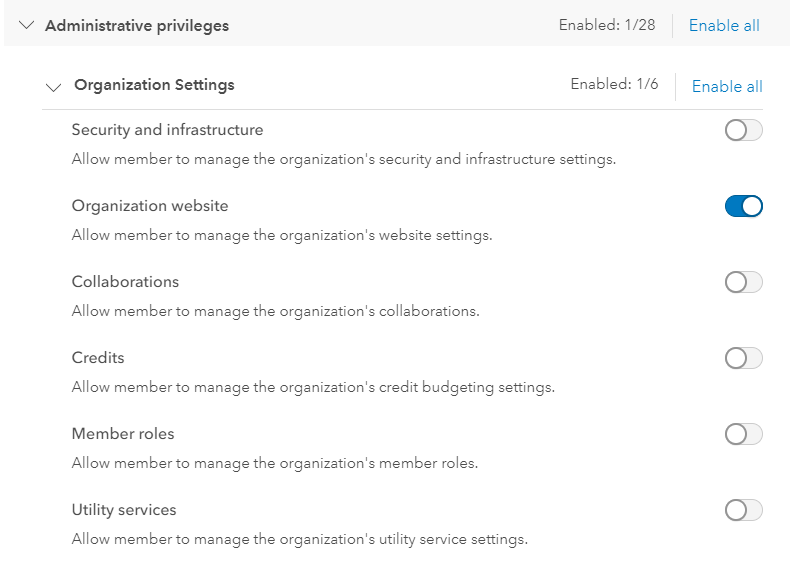Image resolution: width=795 pixels, height=566 pixels.
Task: Disable the Organization website toggle
Action: pyautogui.click(x=743, y=206)
